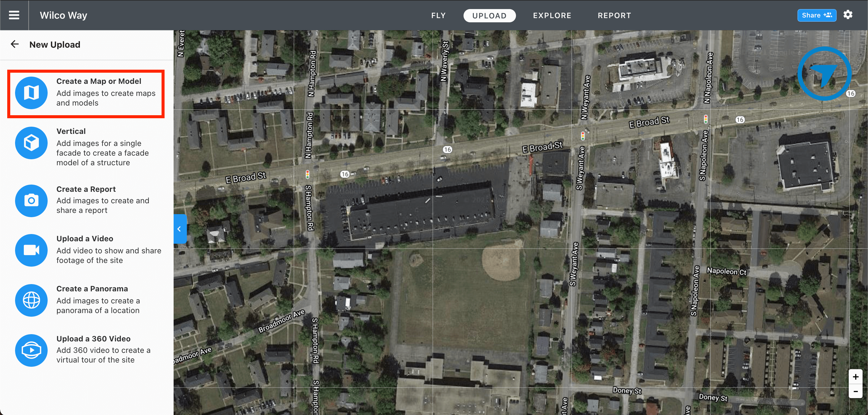Screen dimensions: 868x415
Task: Toggle the sidebar collapse arrow
Action: (181, 228)
